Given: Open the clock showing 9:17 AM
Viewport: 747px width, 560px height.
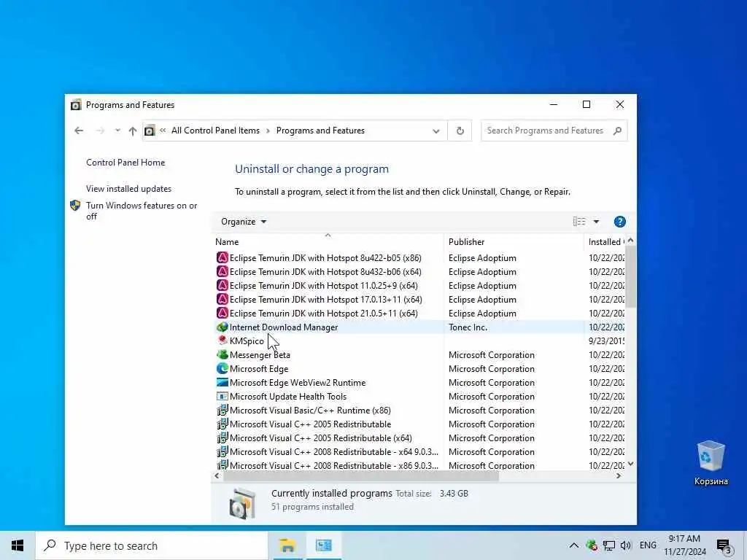Looking at the screenshot, I should point(684,545).
